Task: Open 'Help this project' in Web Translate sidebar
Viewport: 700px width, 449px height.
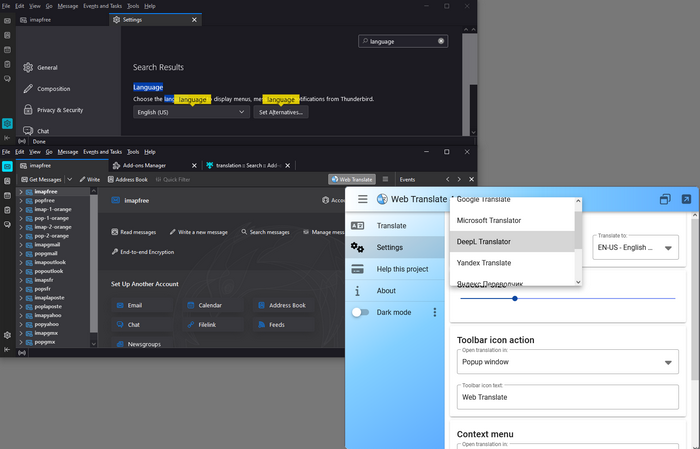Action: click(395, 269)
